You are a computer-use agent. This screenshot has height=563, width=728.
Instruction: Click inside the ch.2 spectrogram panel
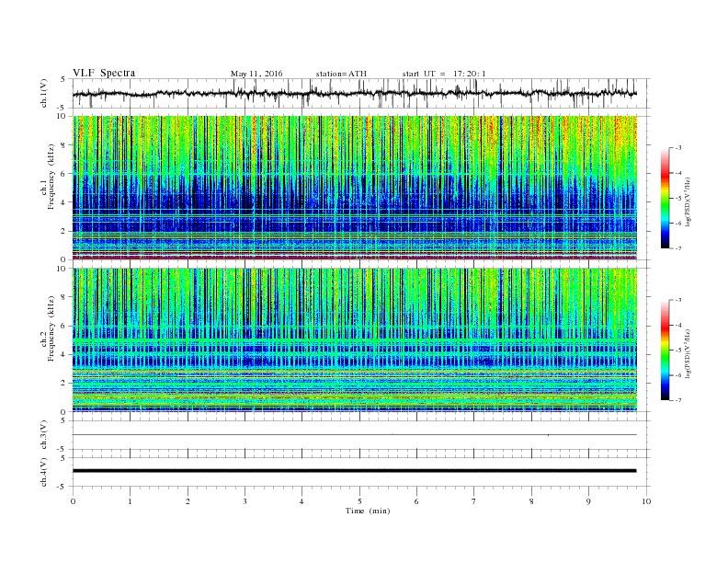(x=354, y=340)
